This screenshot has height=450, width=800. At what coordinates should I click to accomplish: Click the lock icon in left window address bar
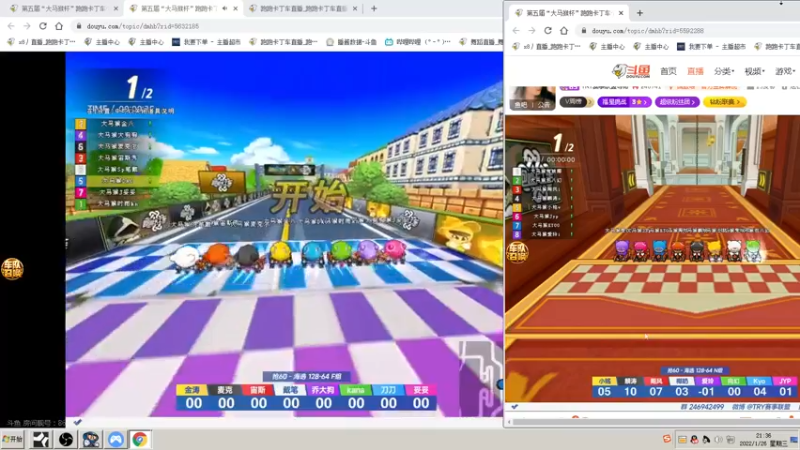click(x=78, y=26)
